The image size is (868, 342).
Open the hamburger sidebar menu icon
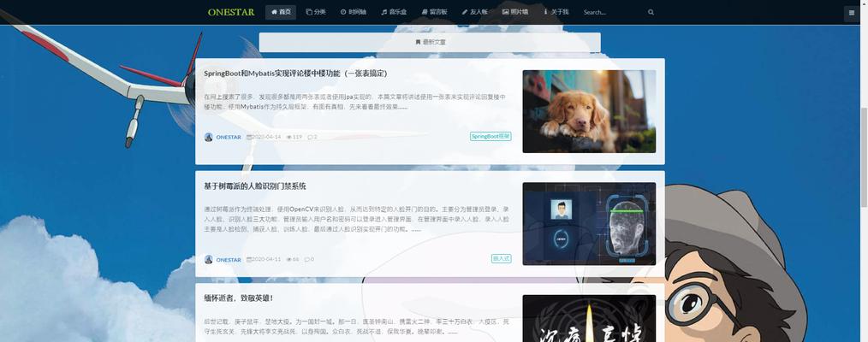(852, 14)
